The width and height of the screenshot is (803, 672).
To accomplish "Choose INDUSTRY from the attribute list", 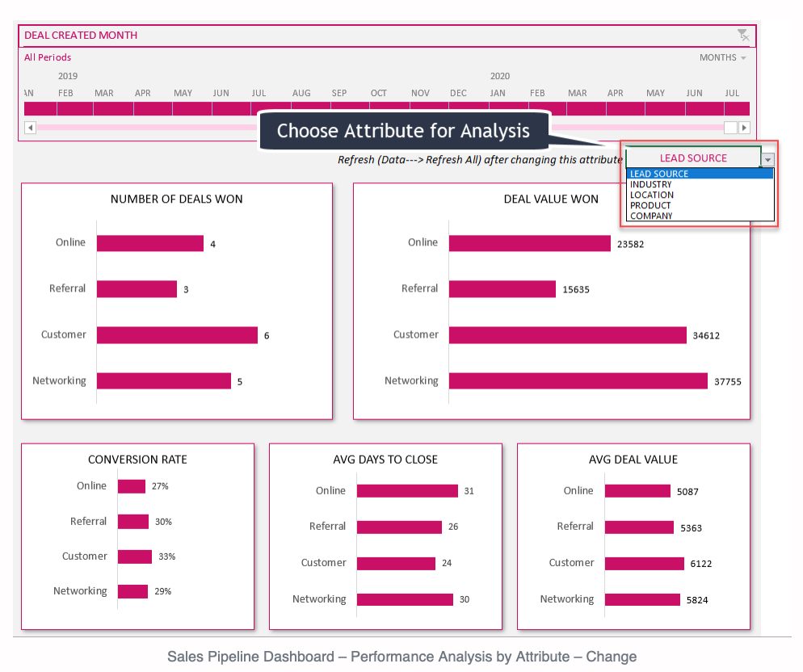I will click(700, 184).
